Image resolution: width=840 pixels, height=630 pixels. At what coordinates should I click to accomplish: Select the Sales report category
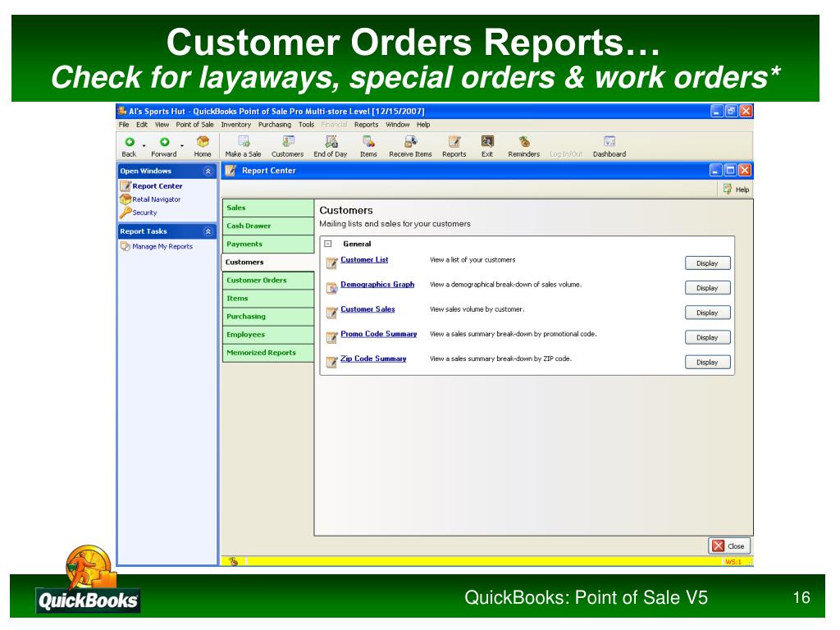pyautogui.click(x=268, y=208)
